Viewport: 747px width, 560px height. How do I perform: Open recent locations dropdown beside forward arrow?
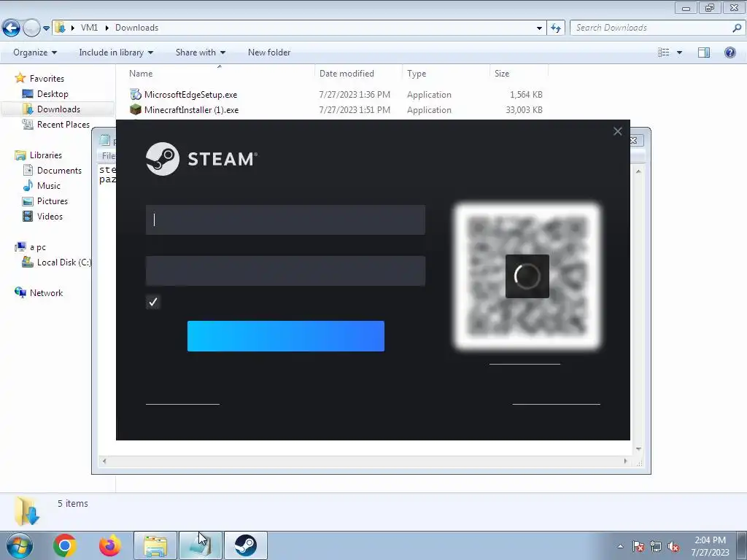click(46, 28)
